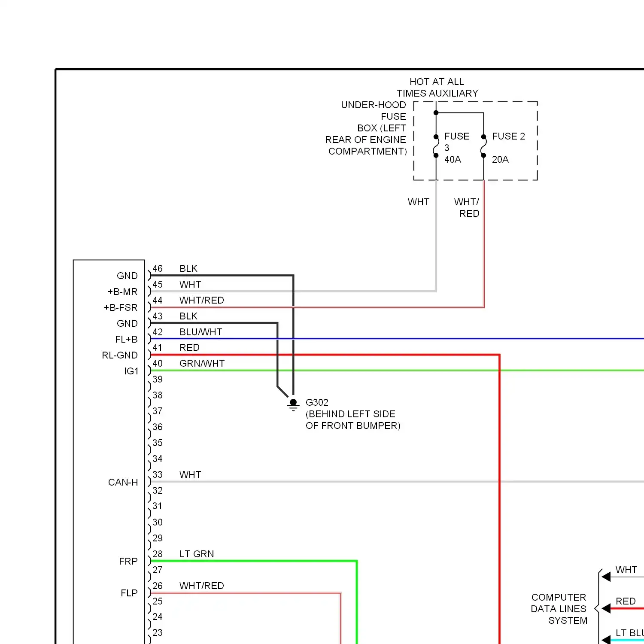This screenshot has height=644, width=644.
Task: Click the 'GND' terminal name at pin 43
Action: click(x=127, y=323)
